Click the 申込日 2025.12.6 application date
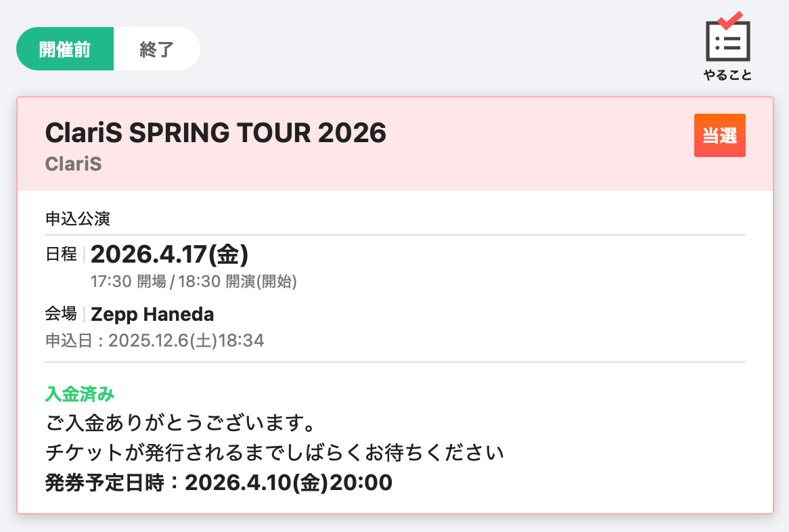789x532 pixels. [x=154, y=340]
